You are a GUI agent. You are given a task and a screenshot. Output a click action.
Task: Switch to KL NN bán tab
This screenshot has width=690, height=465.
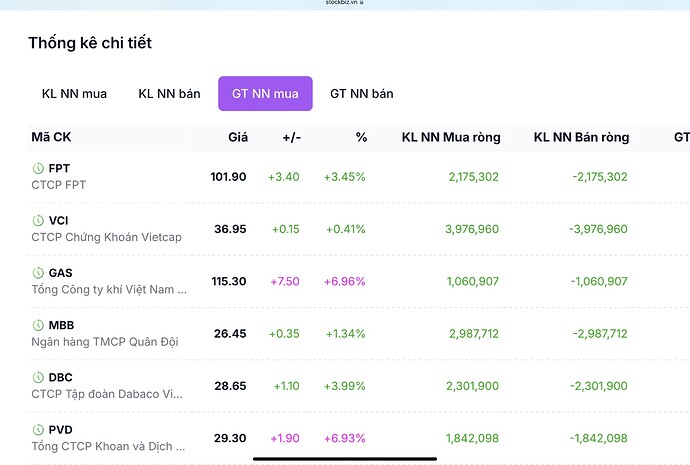point(169,94)
